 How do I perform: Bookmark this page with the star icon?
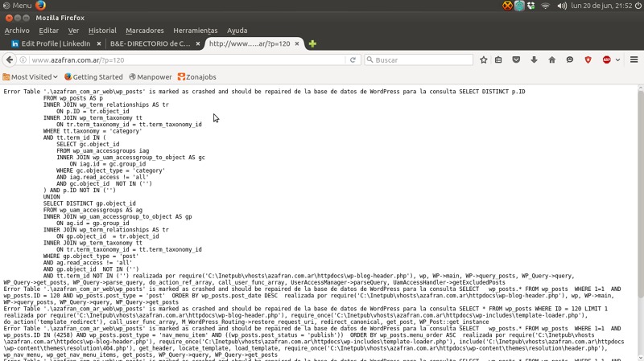click(484, 60)
